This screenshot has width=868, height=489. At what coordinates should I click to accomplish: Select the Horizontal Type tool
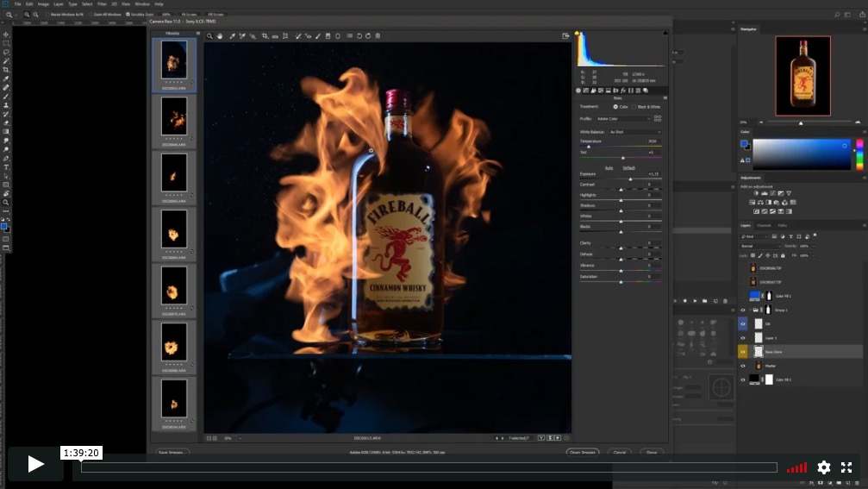coord(6,167)
